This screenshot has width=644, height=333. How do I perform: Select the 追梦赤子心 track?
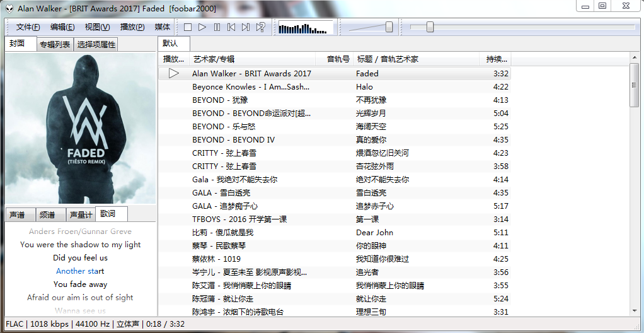[335, 206]
